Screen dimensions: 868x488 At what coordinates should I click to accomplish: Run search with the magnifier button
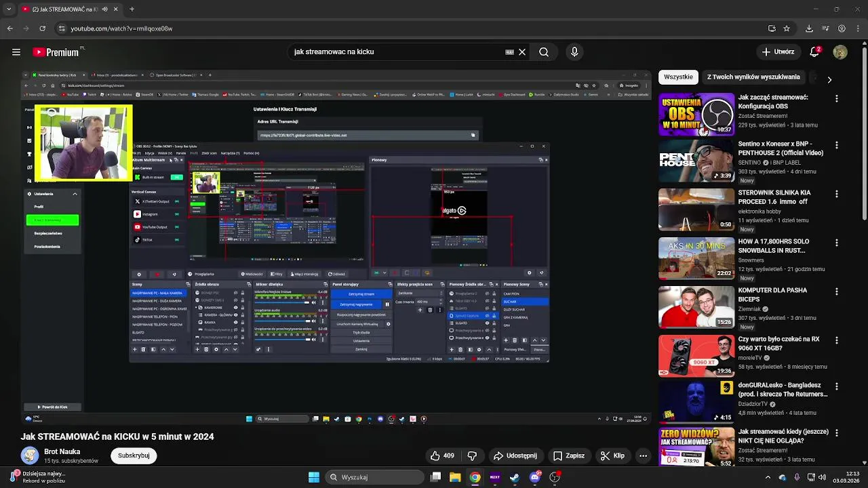point(544,52)
